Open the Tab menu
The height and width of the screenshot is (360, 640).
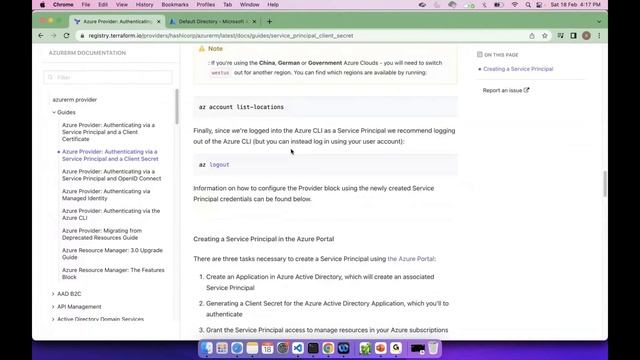pyautogui.click(x=228, y=5)
